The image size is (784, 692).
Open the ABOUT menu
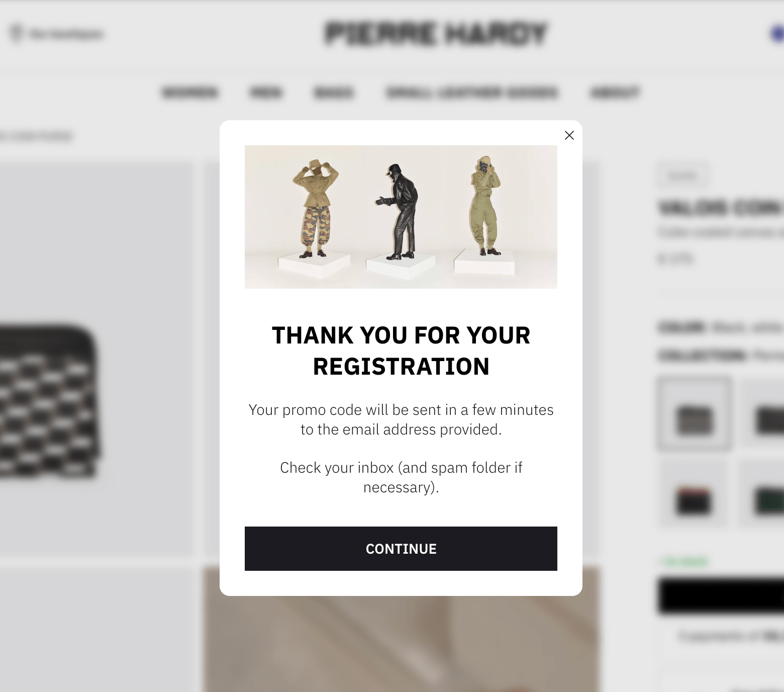coord(615,93)
